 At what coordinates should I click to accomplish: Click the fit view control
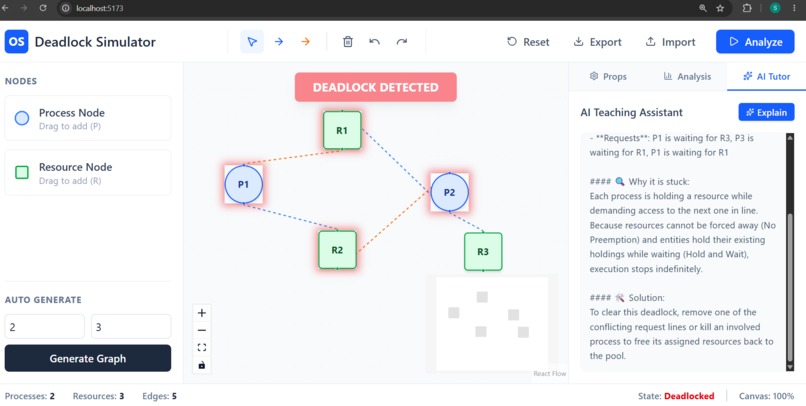(202, 348)
